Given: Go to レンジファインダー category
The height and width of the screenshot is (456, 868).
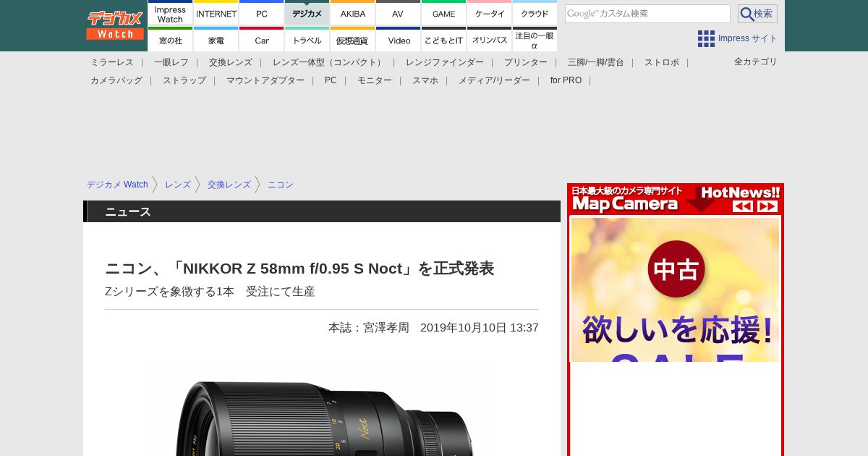Looking at the screenshot, I should (x=445, y=62).
